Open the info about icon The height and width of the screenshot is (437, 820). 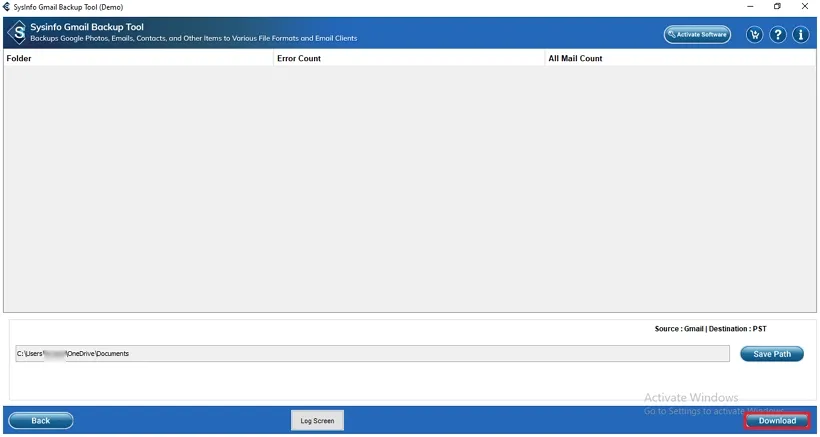801,35
